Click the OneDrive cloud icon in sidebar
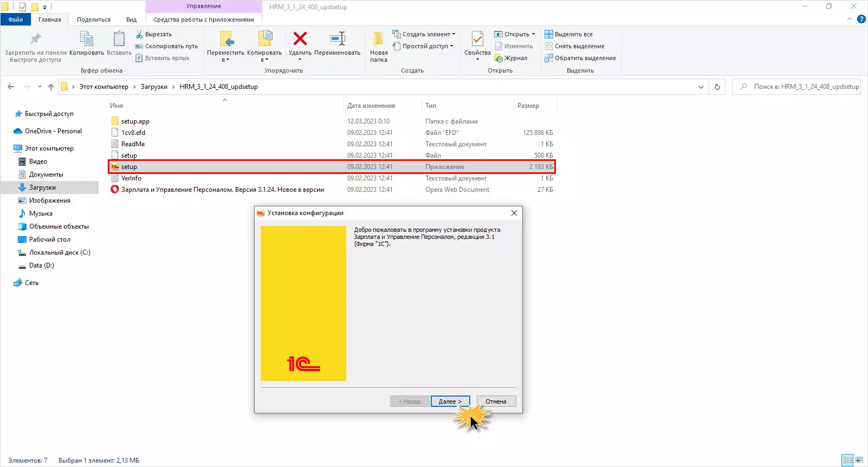The image size is (868, 467). coord(18,131)
